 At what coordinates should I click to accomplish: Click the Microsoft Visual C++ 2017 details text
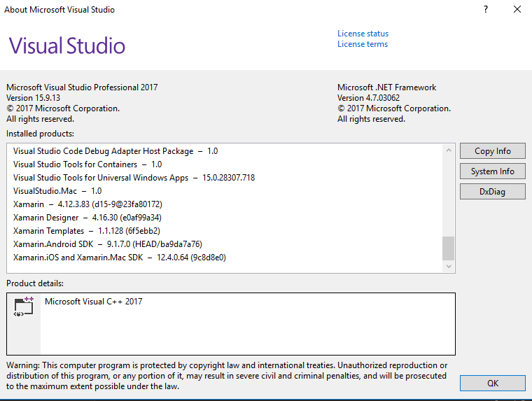pyautogui.click(x=94, y=302)
